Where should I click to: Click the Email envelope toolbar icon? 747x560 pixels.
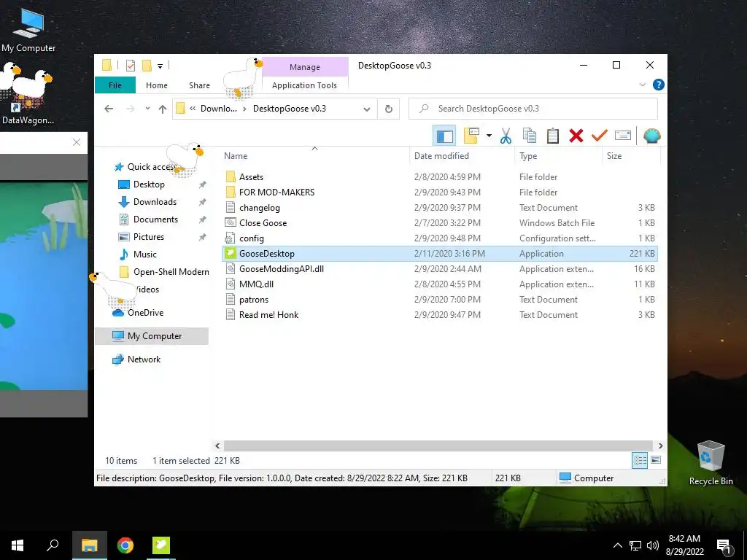click(x=623, y=136)
